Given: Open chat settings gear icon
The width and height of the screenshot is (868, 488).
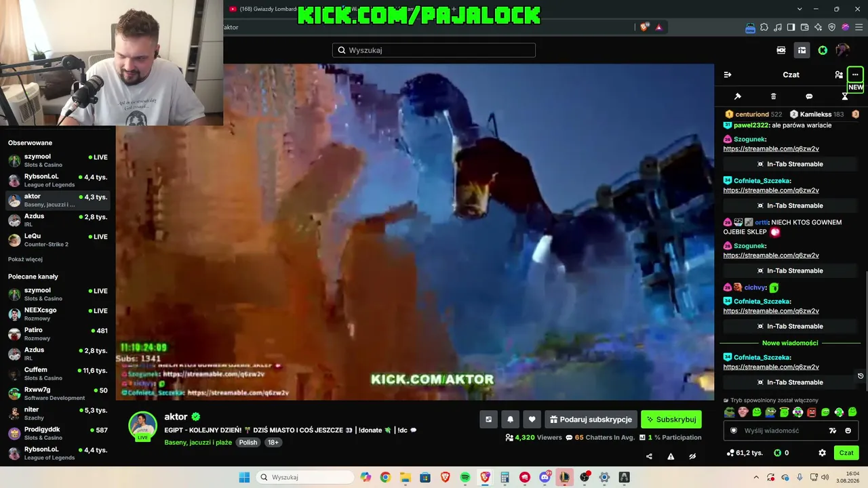Looking at the screenshot, I should click(822, 453).
